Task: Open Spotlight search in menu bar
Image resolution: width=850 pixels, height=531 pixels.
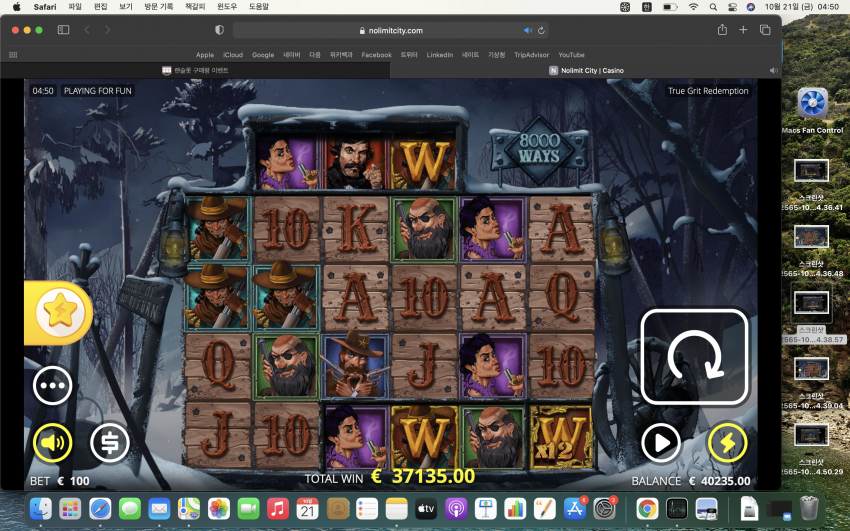Action: (713, 7)
